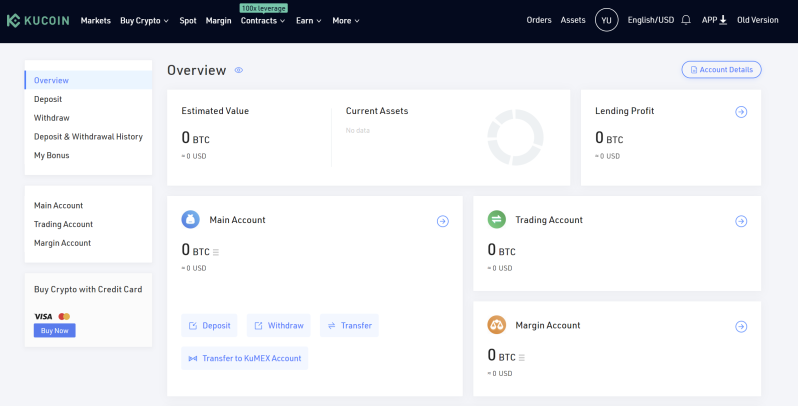Open Orders in the header
Viewport: 798px width, 406px height.
[539, 20]
